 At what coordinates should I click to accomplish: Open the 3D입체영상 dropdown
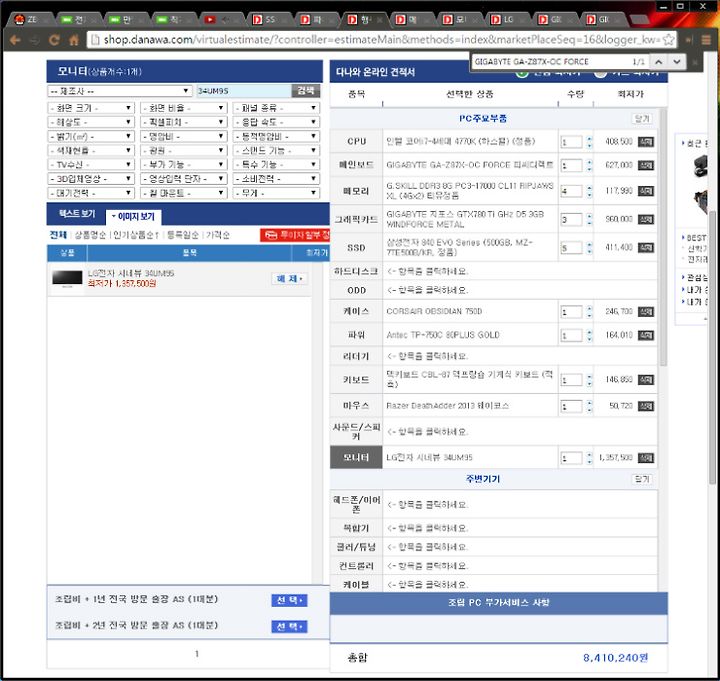pos(91,179)
